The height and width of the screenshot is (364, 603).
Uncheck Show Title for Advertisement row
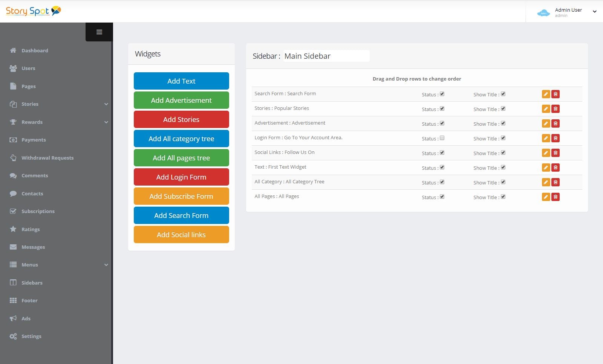tap(503, 123)
